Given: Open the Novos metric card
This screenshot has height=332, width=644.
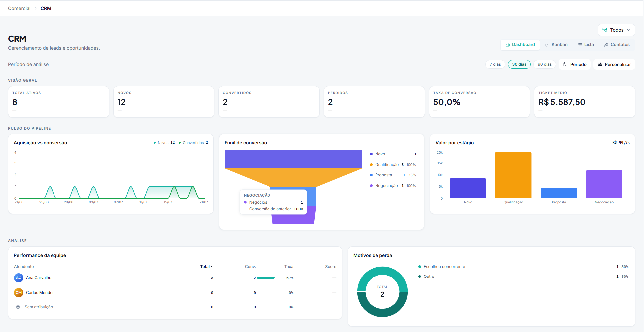Looking at the screenshot, I should (x=163, y=102).
